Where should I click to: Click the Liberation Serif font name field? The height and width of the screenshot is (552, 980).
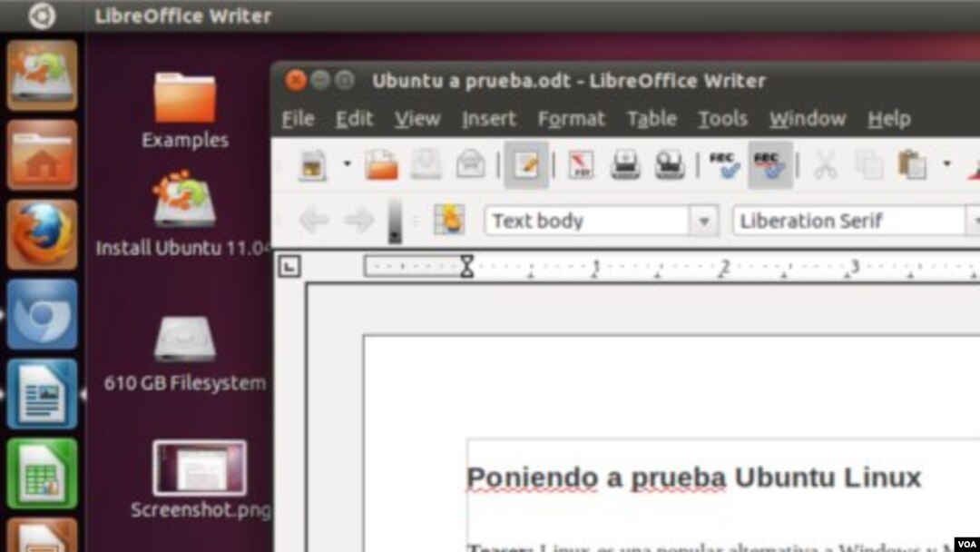tap(848, 221)
